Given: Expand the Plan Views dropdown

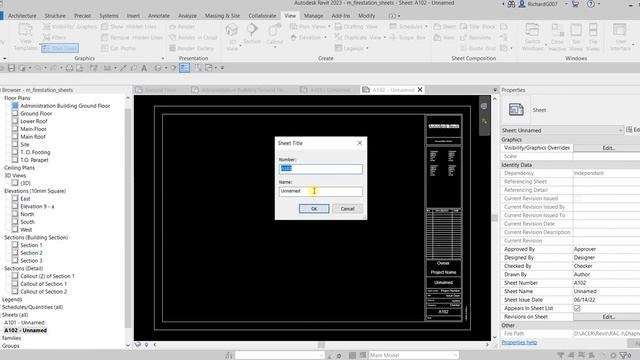Looking at the screenshot, I should tap(329, 27).
